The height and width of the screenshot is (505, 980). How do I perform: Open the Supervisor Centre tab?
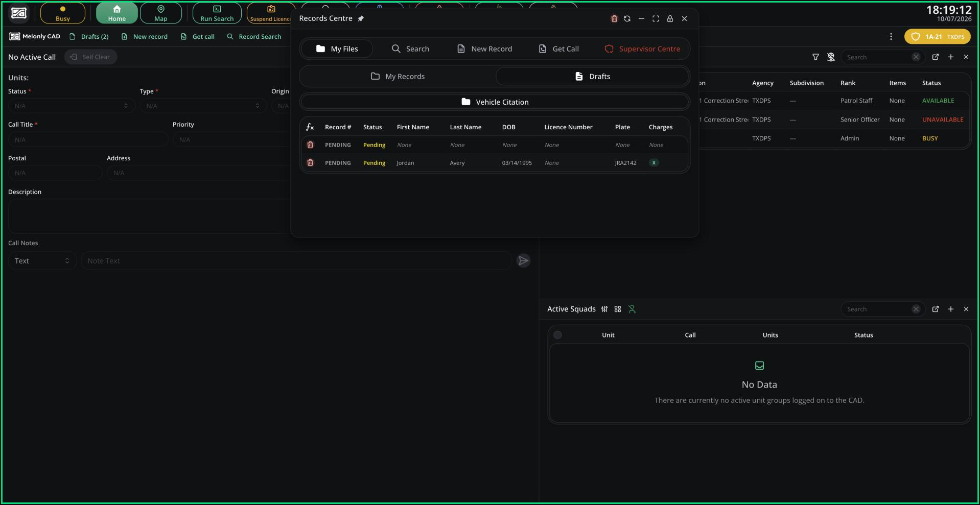click(642, 49)
